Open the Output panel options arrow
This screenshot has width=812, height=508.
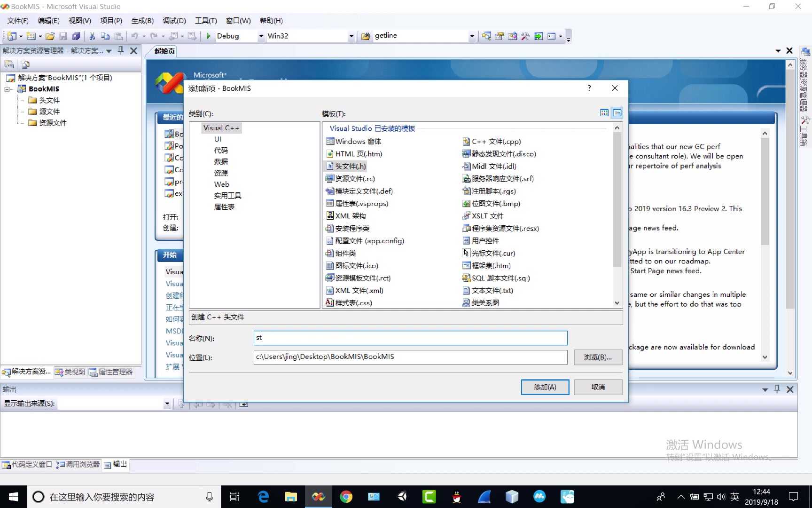pos(765,389)
